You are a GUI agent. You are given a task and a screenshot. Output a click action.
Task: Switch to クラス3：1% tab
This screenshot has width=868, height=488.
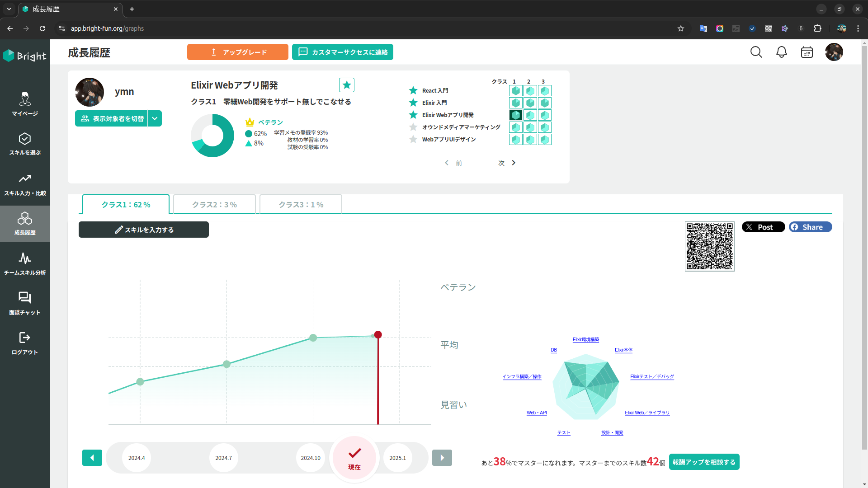301,205
